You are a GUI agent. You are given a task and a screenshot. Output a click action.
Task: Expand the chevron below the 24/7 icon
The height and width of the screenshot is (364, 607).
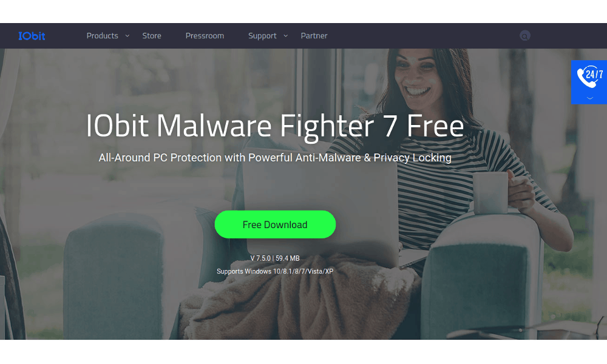pyautogui.click(x=589, y=98)
